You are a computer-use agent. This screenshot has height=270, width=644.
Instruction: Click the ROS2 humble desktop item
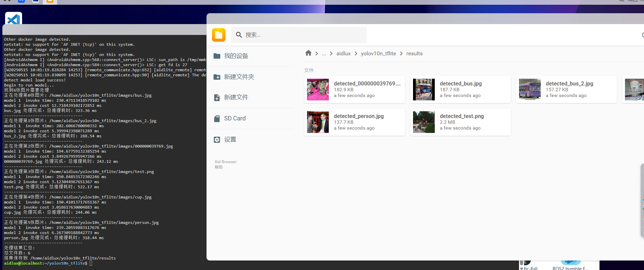point(570,266)
